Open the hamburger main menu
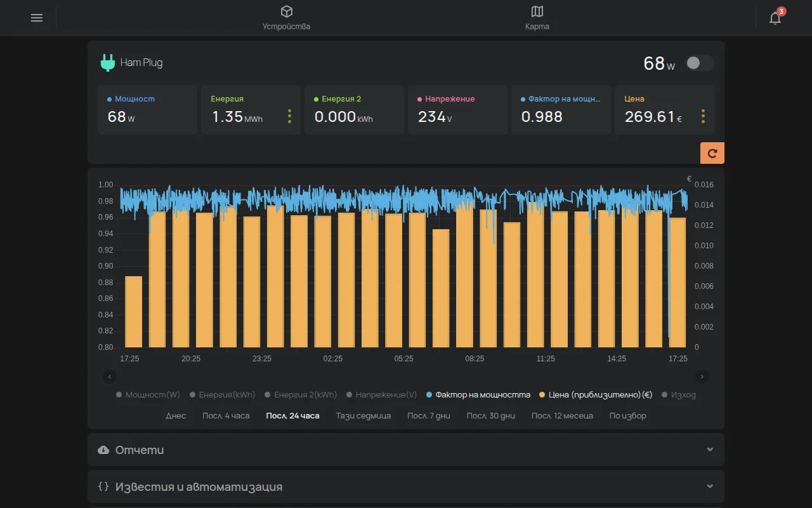 37,18
